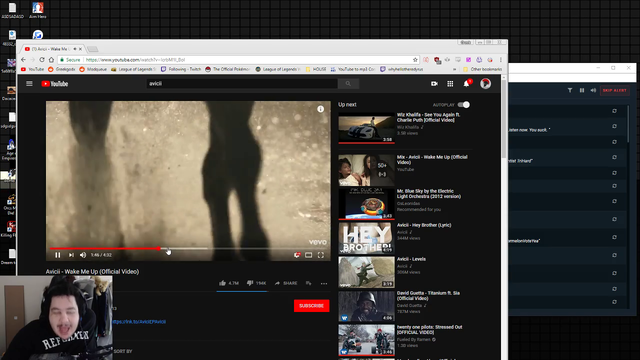Go to YouTube home via logo
The image size is (640, 360).
55,84
